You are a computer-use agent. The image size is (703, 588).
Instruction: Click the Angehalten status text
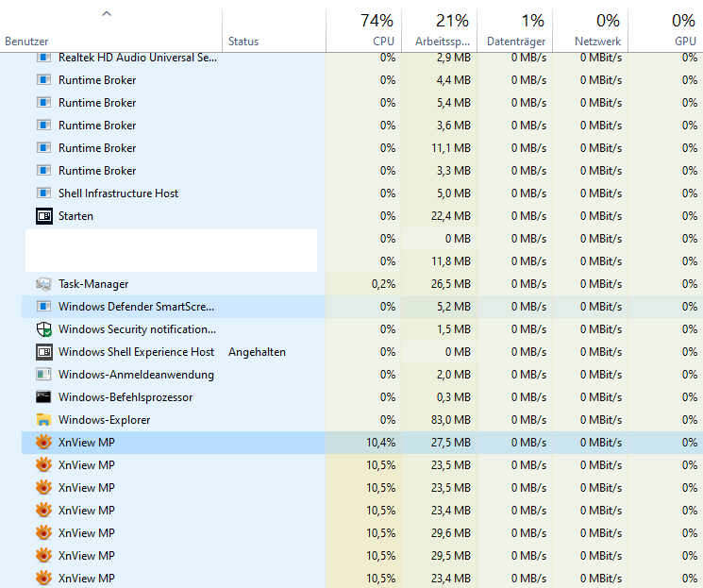(x=257, y=352)
